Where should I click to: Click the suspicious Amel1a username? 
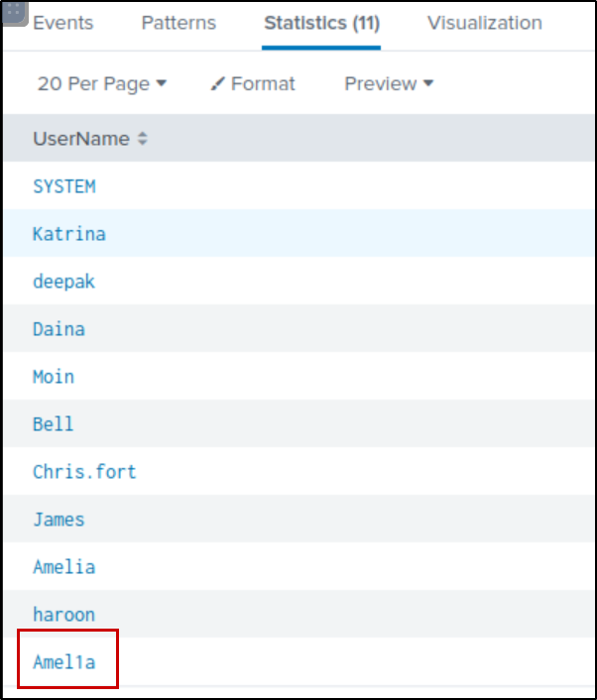(x=64, y=661)
